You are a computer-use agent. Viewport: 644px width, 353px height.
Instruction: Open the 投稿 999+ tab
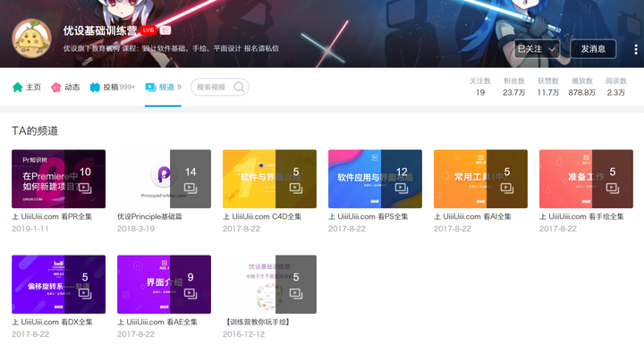(x=113, y=87)
